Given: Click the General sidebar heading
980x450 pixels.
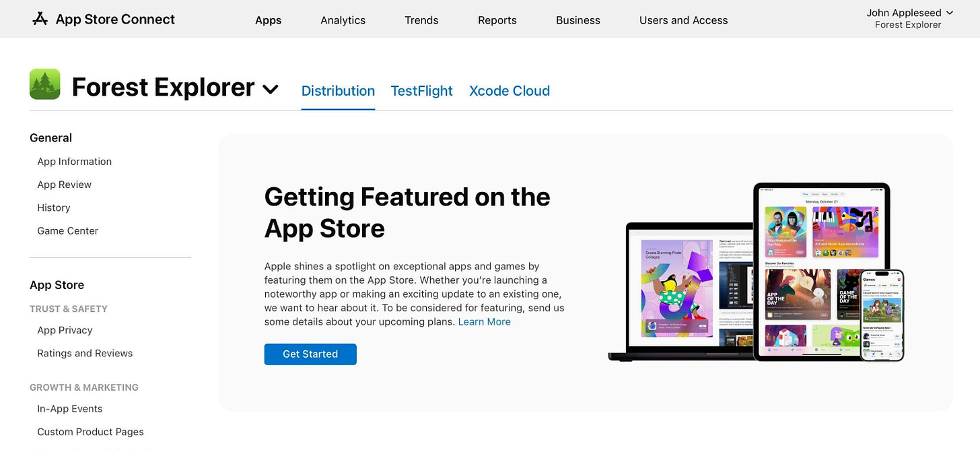Looking at the screenshot, I should pyautogui.click(x=50, y=137).
